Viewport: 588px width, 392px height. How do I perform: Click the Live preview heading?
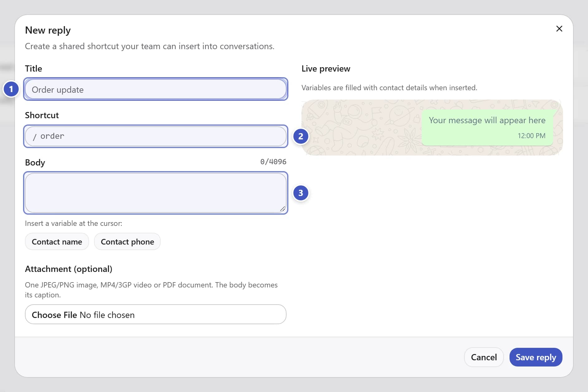coord(326,68)
